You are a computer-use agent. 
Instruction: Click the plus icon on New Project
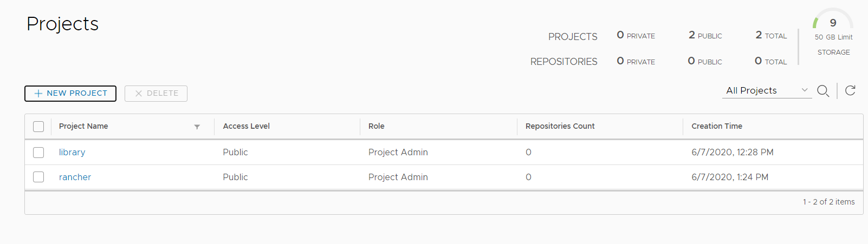tap(38, 94)
